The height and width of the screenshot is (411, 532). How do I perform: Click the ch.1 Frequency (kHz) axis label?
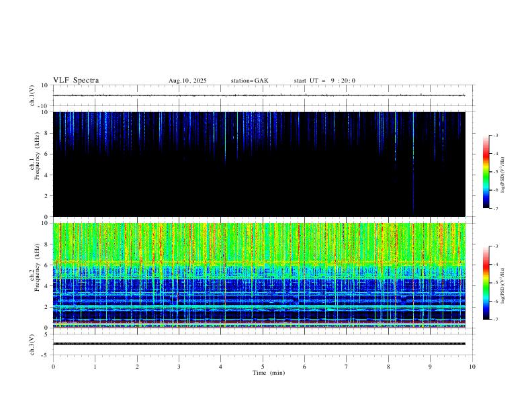tap(35, 164)
